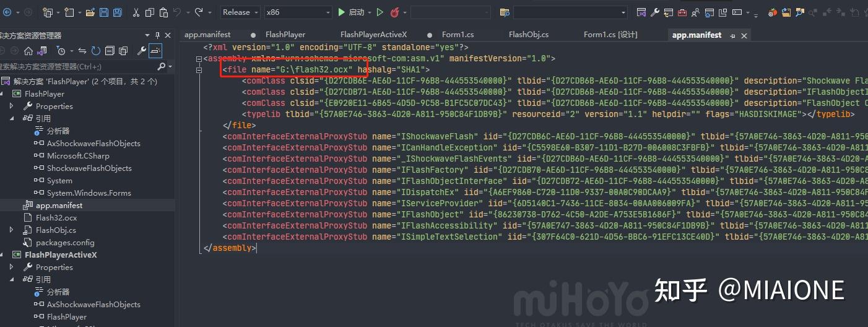Click Solution Explorer Properties wrench icon
This screenshot has width=868, height=327.
click(141, 51)
